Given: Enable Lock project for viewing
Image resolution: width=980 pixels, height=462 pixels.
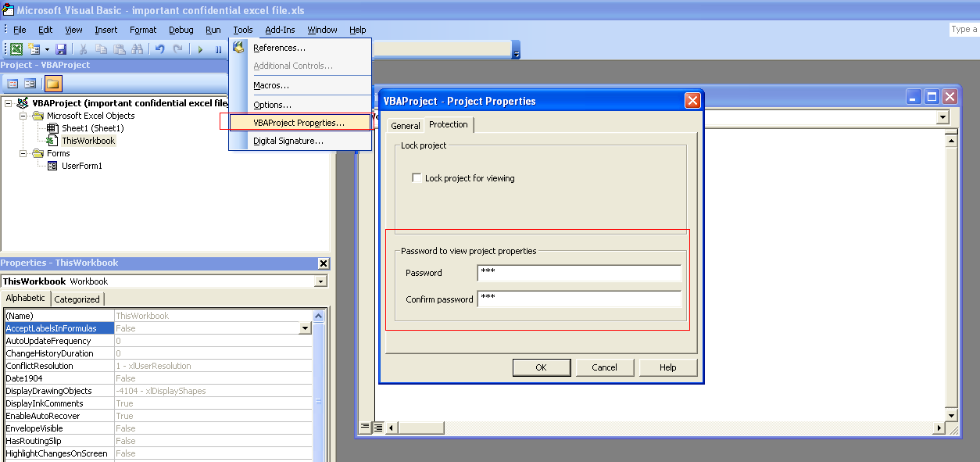Looking at the screenshot, I should [x=418, y=177].
